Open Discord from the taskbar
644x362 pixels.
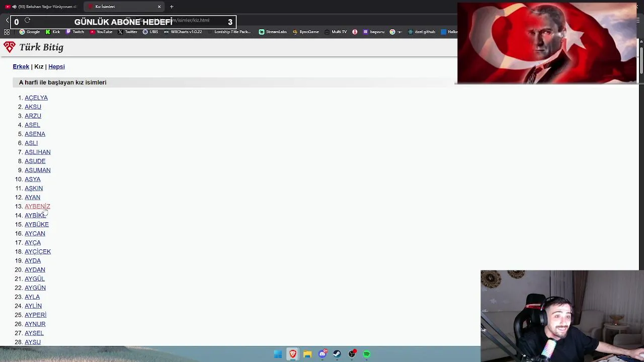(323, 354)
